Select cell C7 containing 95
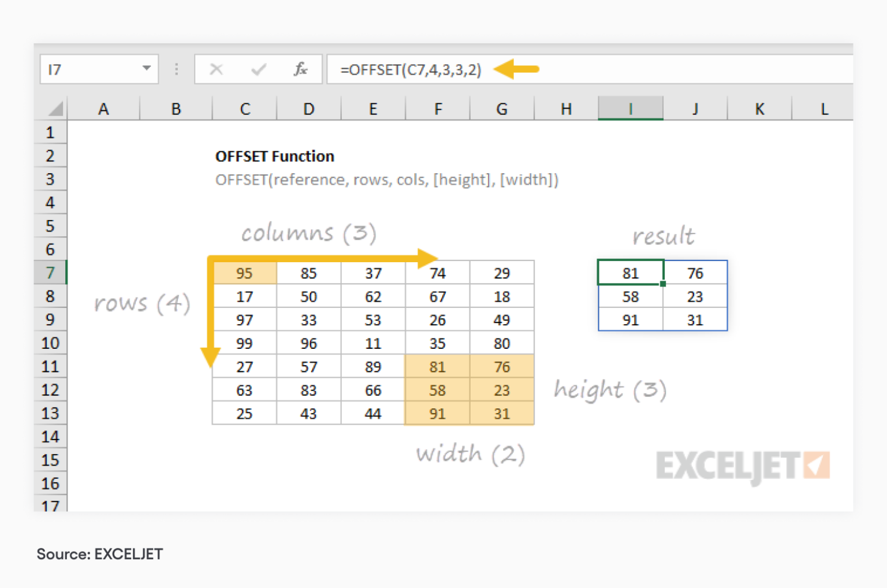 [244, 273]
